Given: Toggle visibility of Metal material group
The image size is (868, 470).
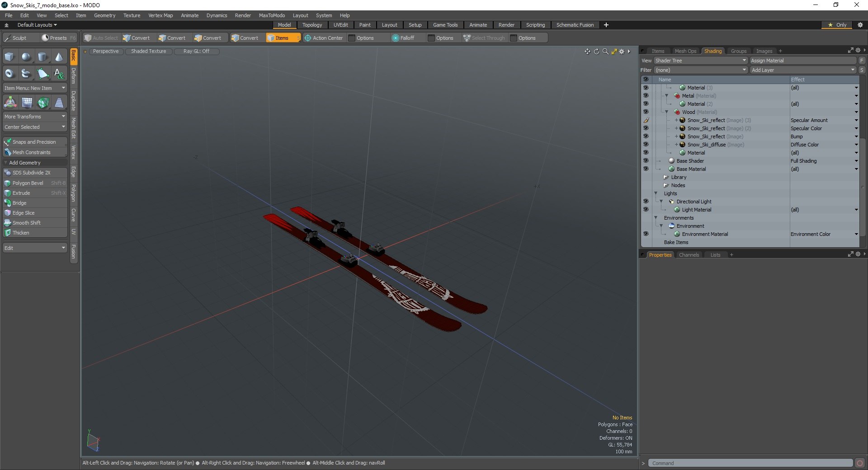Looking at the screenshot, I should [646, 96].
